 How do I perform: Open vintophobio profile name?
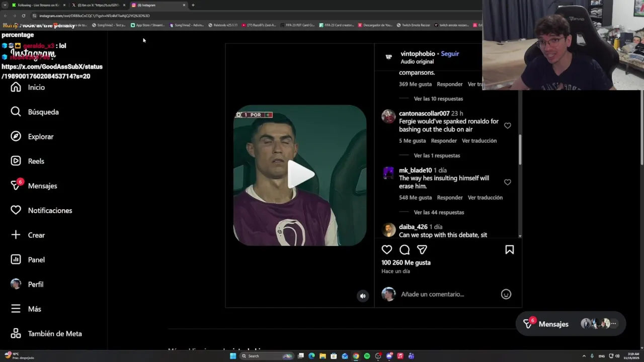coord(418,54)
